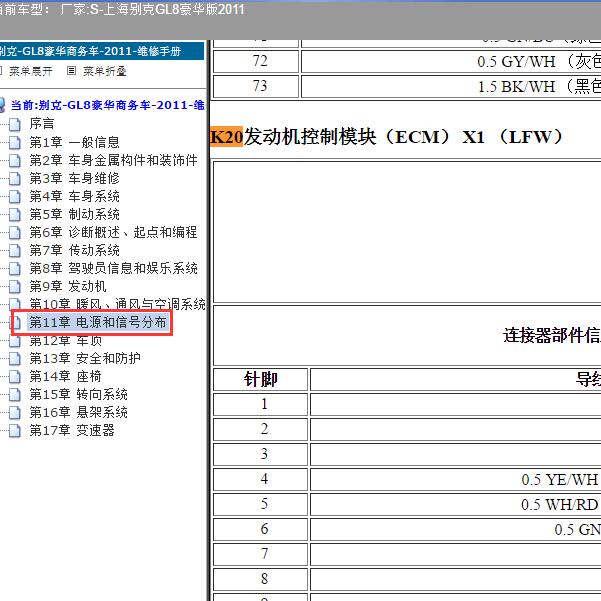
Task: Open chapter 第17章 变速器
Action: pos(72,430)
